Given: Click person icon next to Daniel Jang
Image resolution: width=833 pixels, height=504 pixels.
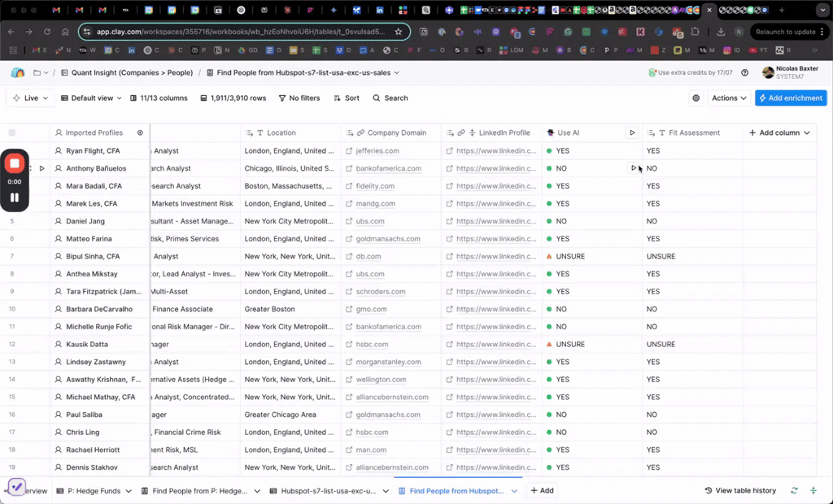Looking at the screenshot, I should click(59, 221).
